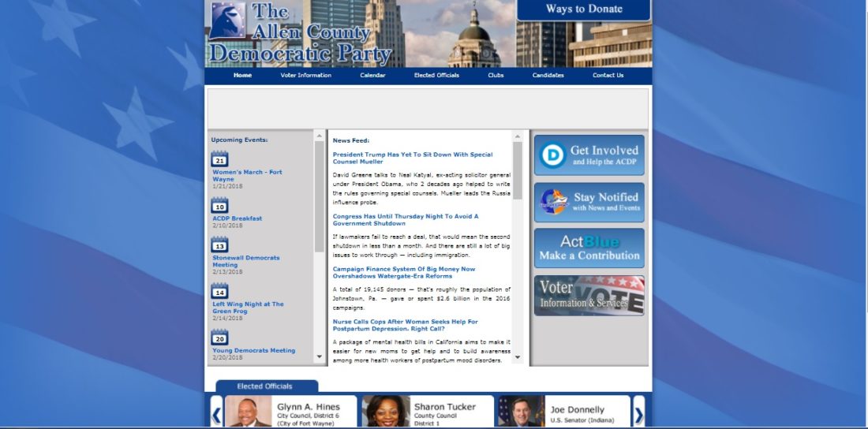Click the name Sharon Tucker

(445, 407)
